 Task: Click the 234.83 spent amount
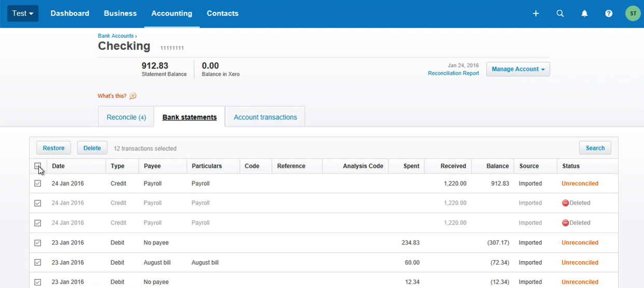pyautogui.click(x=411, y=243)
